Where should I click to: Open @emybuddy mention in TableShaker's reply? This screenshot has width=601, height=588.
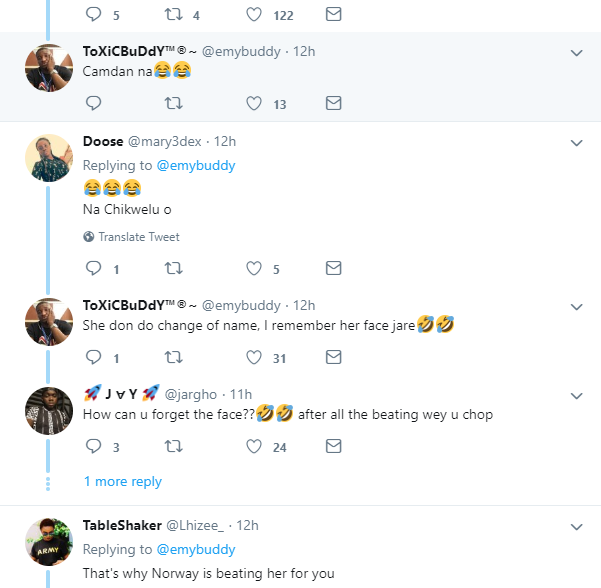tap(195, 549)
